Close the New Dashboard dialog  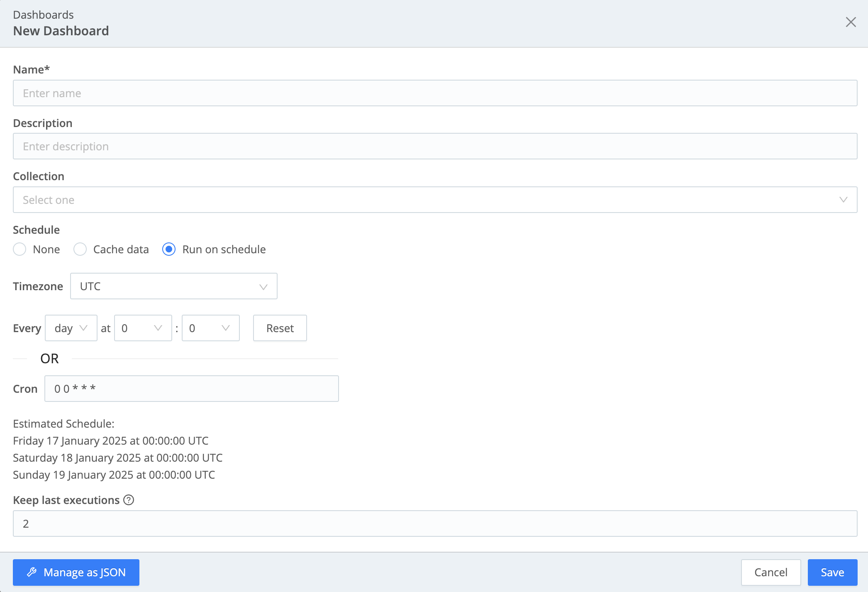tap(851, 22)
